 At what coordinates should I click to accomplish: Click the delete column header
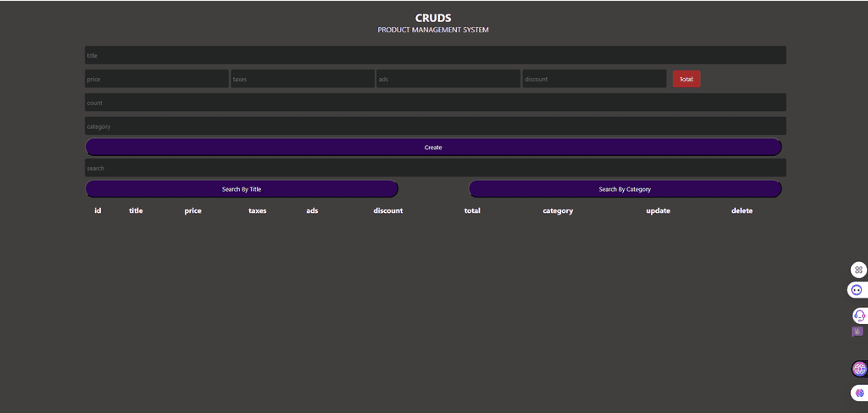click(742, 211)
